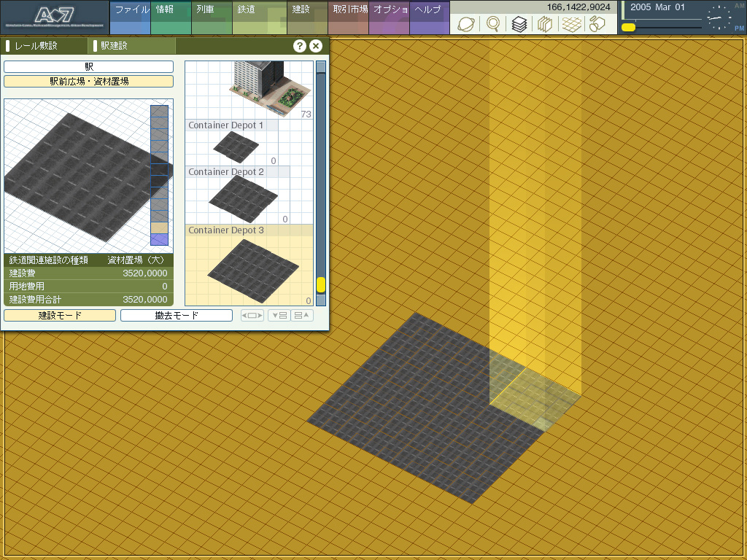Switch to 撤去モード removal mode
747x560 pixels.
(177, 316)
